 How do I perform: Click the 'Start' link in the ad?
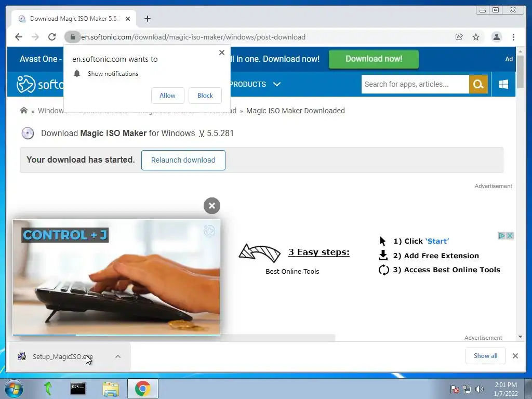click(x=437, y=241)
